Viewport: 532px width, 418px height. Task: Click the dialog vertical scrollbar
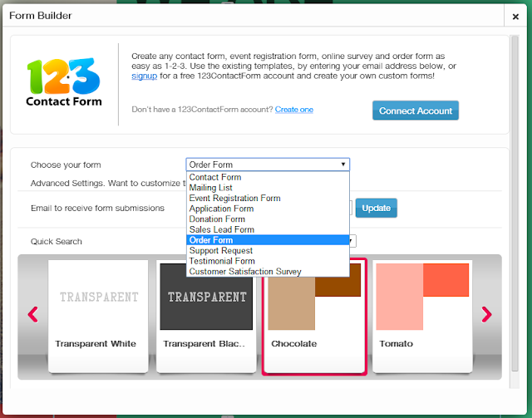coord(515,204)
